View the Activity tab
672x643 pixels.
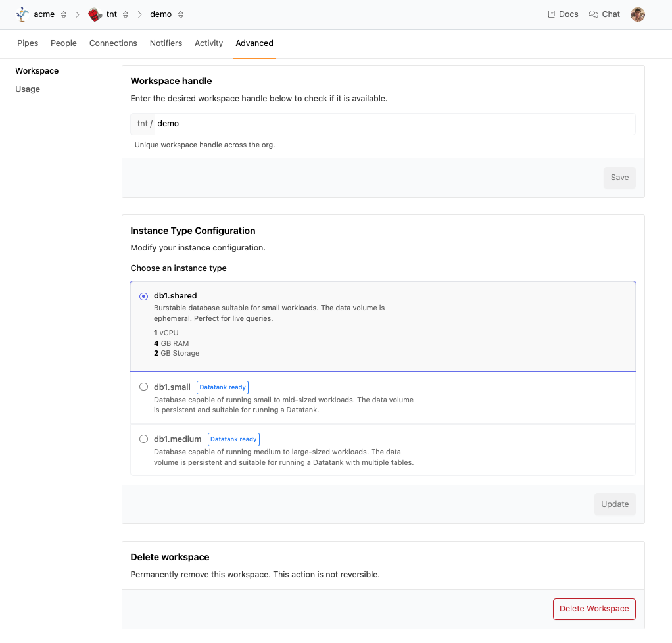point(208,43)
